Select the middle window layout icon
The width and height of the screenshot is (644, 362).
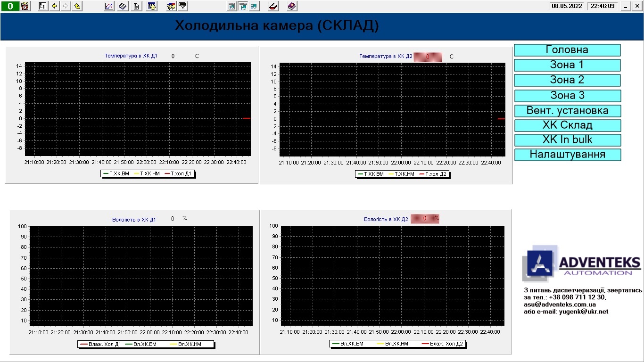[243, 6]
